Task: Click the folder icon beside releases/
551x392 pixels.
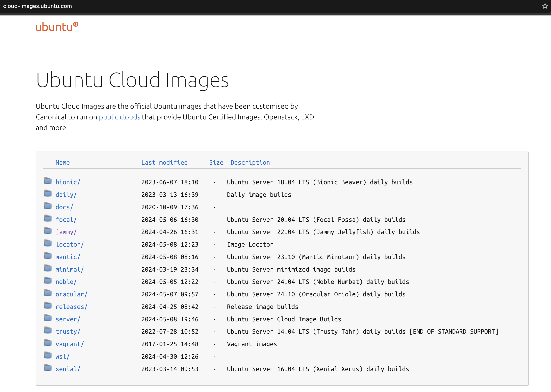Action: coord(48,305)
